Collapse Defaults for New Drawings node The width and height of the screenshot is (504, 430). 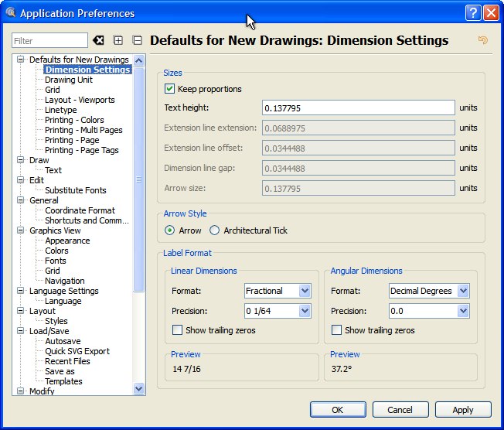21,60
